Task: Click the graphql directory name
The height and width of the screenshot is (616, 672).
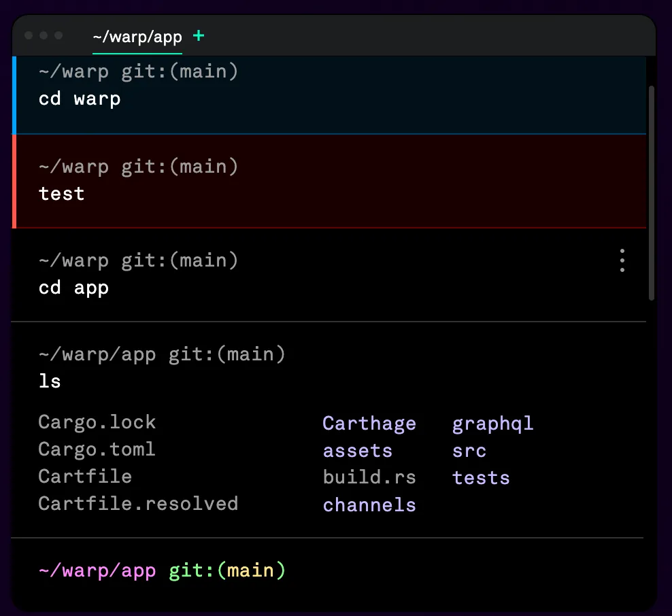Action: coord(493,424)
